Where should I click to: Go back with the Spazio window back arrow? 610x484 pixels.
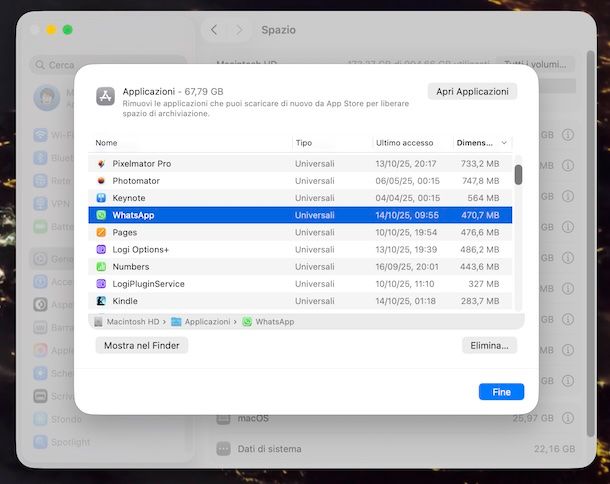point(214,30)
